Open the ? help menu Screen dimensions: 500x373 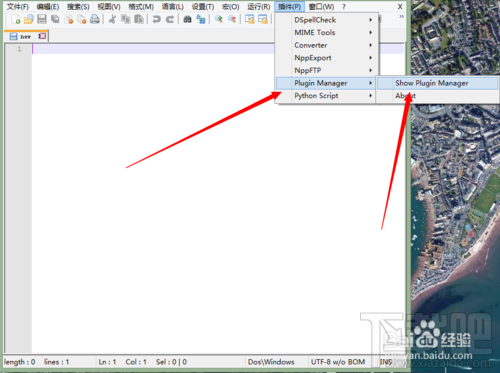[x=344, y=7]
